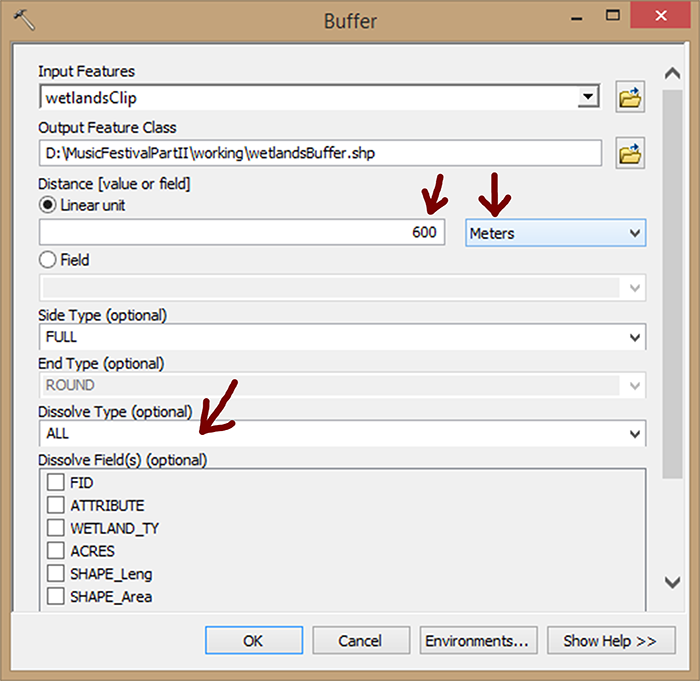Open the Environments settings button
The image size is (700, 681).
pyautogui.click(x=479, y=640)
